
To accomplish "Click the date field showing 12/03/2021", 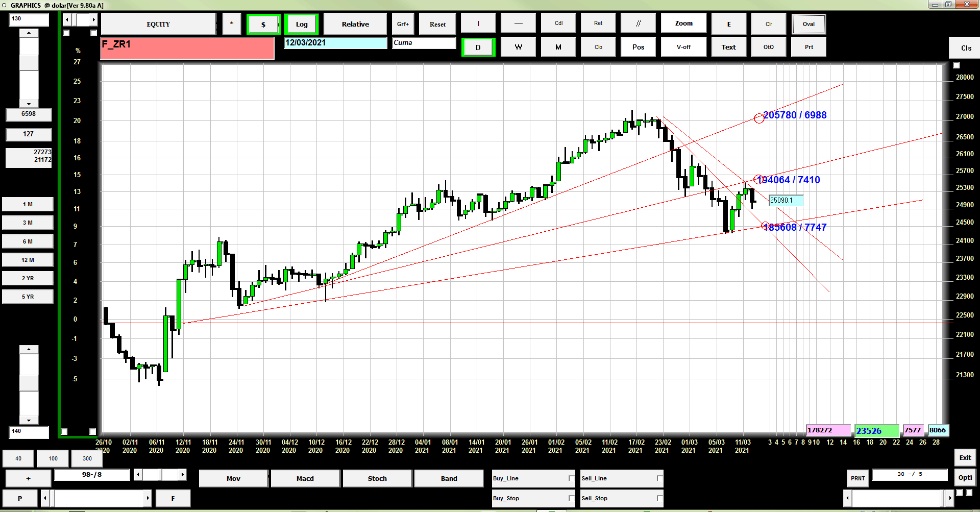I will tap(335, 43).
